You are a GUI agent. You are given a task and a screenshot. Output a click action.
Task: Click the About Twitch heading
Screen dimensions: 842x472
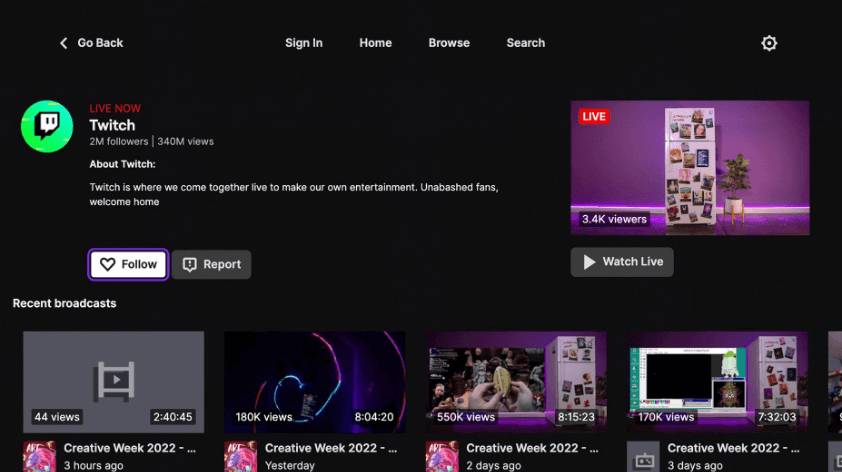click(122, 164)
